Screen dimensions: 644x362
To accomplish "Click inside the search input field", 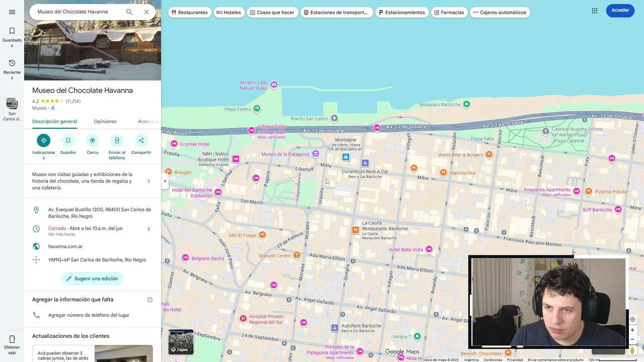I will (78, 12).
